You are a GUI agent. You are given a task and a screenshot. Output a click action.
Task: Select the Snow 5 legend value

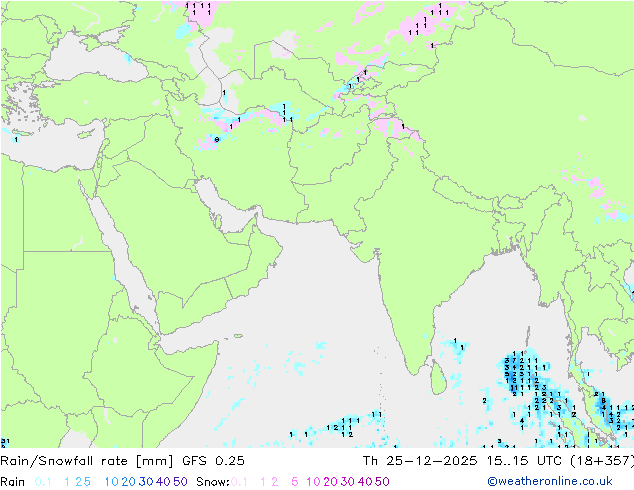coord(295,482)
